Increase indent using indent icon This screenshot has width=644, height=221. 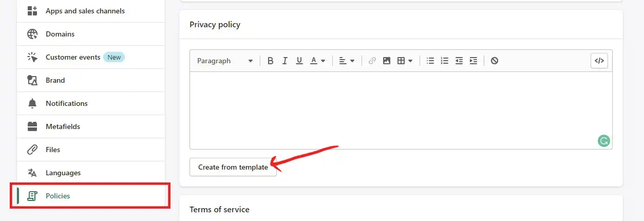click(473, 61)
